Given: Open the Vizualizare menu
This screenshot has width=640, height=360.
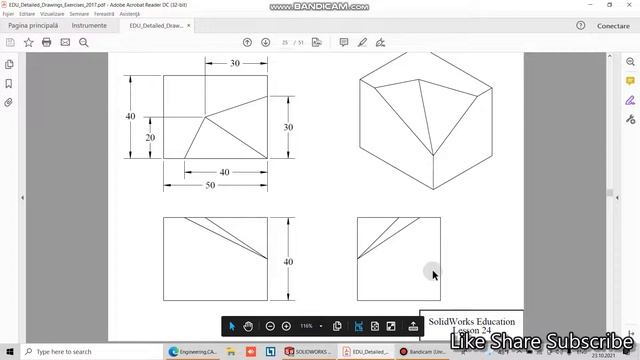Looking at the screenshot, I should pyautogui.click(x=52, y=14).
